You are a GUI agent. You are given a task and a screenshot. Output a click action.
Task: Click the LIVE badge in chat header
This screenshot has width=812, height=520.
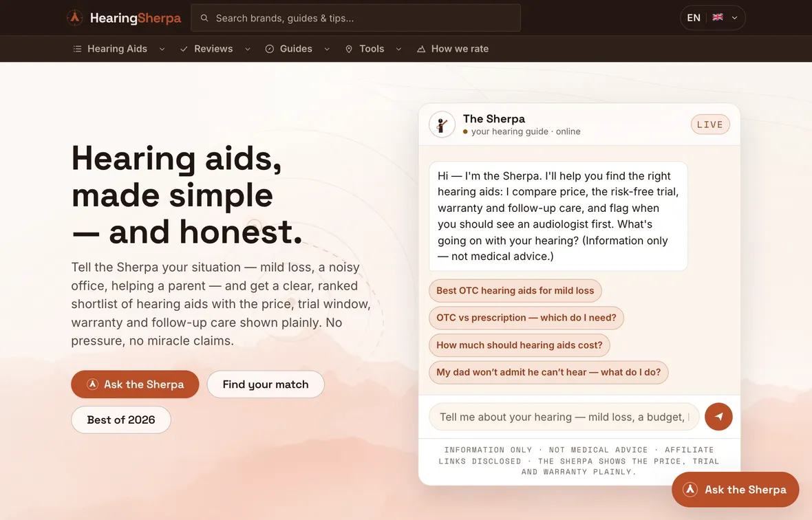(710, 124)
